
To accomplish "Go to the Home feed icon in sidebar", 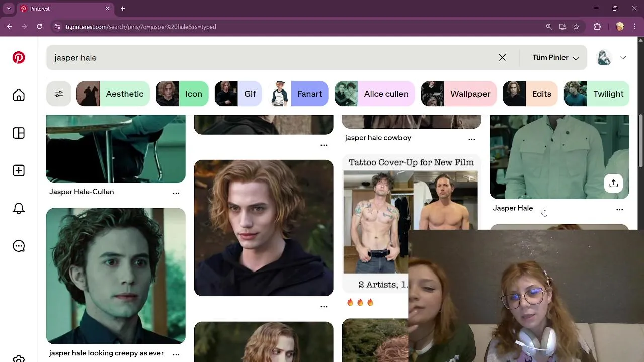I will [x=19, y=96].
